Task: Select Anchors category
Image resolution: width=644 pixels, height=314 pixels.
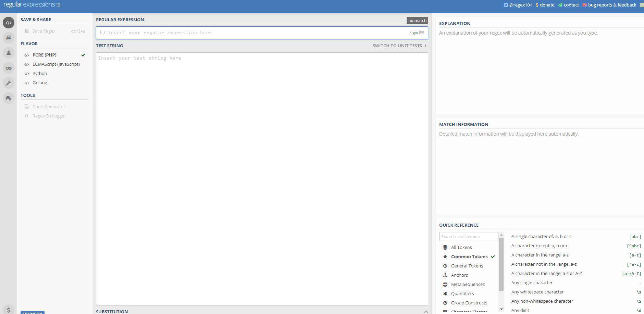Action: [469, 275]
